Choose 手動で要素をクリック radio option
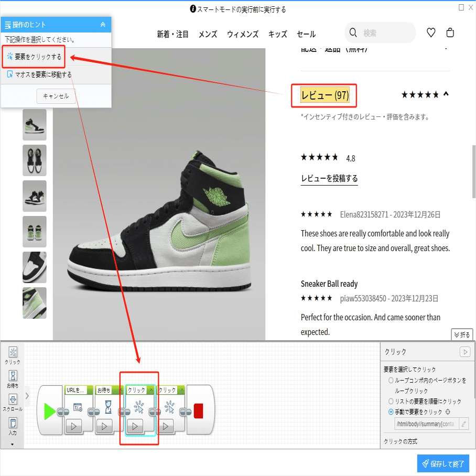The height and width of the screenshot is (476, 476). (391, 412)
